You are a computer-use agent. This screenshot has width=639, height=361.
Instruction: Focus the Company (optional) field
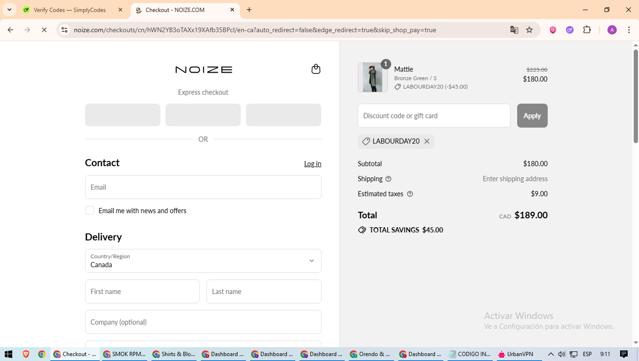tap(203, 322)
